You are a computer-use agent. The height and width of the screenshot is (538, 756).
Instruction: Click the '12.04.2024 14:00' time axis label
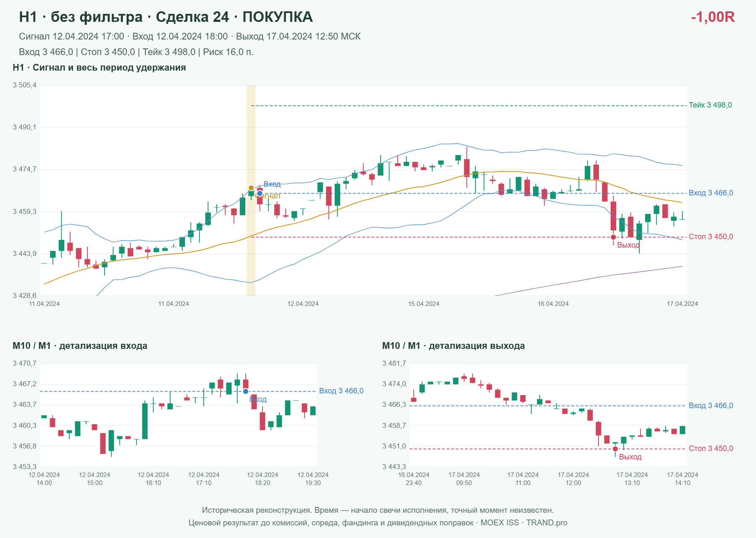[x=44, y=479]
